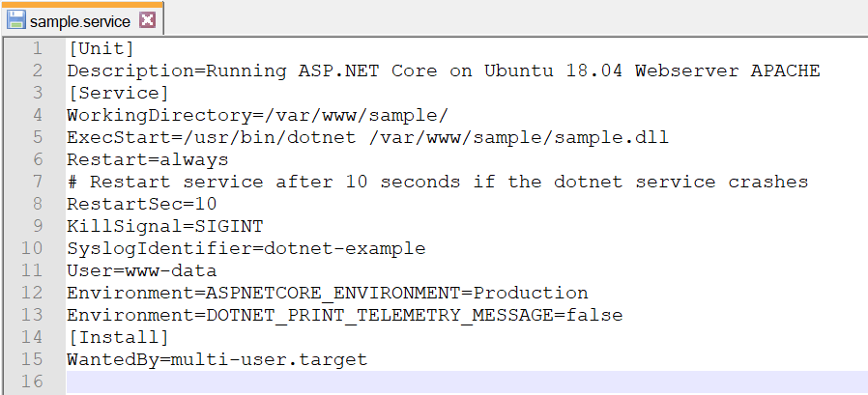This screenshot has width=868, height=395.
Task: Click the Description line text
Action: pos(443,71)
